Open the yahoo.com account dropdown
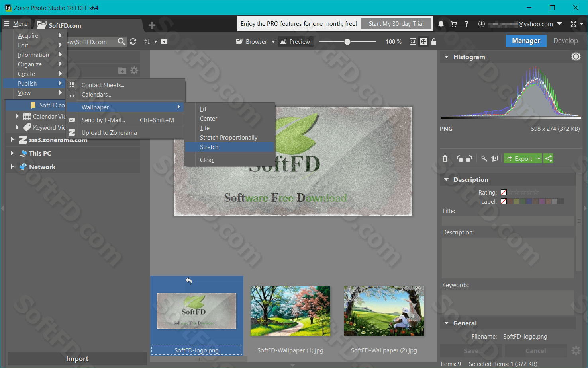Screen dimensions: 588x368 559,24
